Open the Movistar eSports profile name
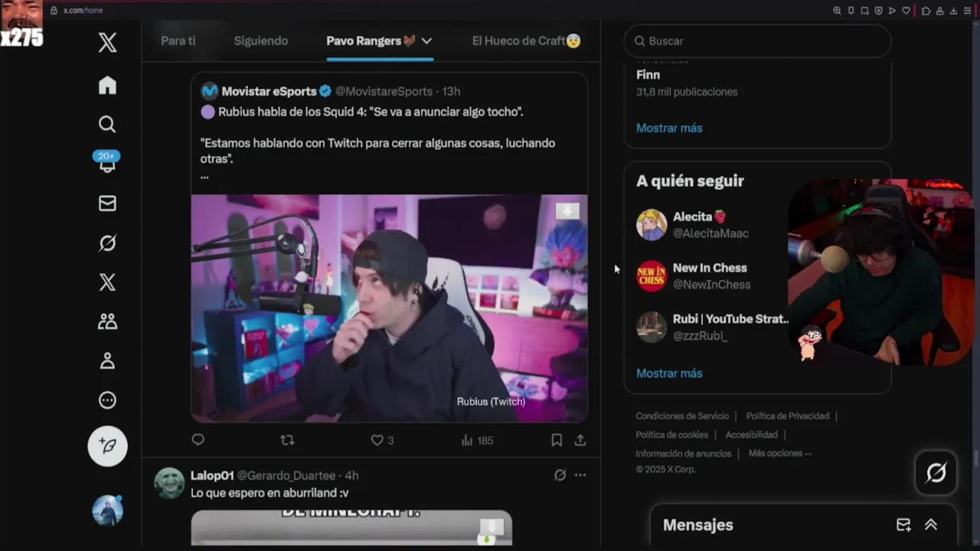 pos(269,91)
